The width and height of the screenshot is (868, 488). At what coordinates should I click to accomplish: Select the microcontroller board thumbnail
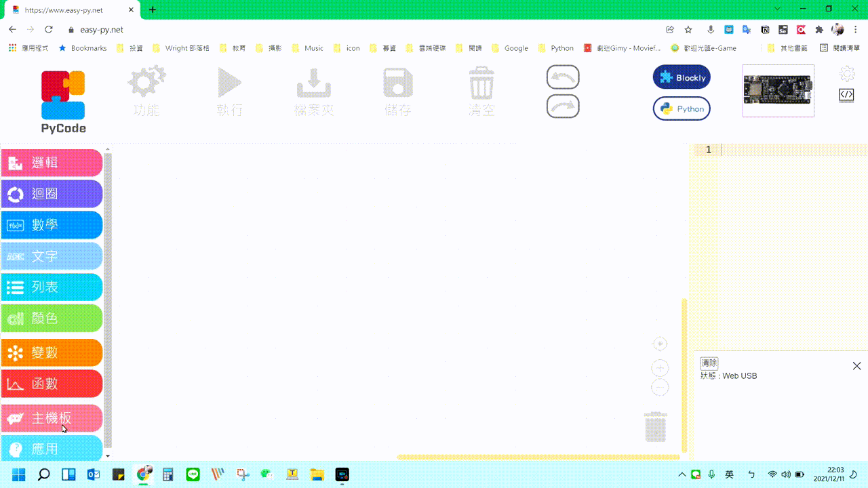click(778, 91)
